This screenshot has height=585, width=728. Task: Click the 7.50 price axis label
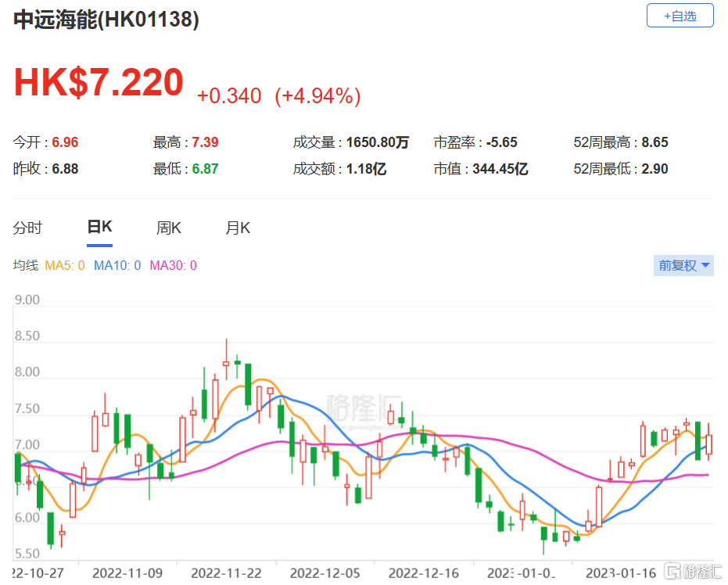point(27,409)
